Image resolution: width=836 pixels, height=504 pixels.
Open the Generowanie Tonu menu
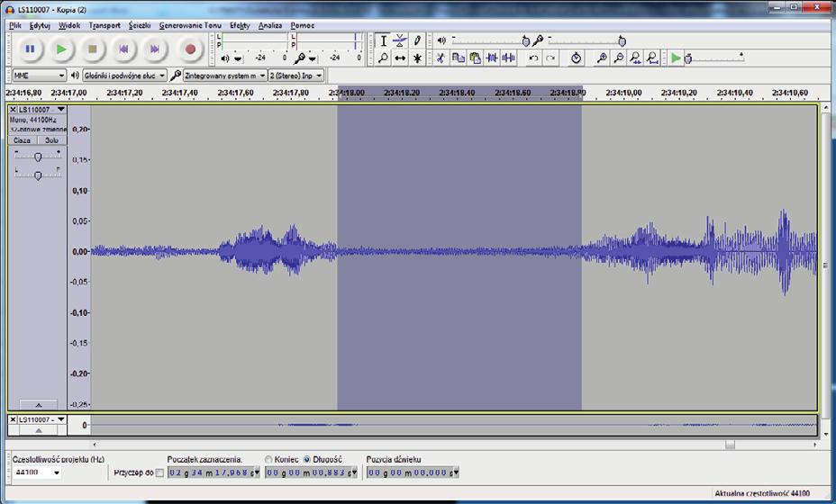pyautogui.click(x=190, y=25)
